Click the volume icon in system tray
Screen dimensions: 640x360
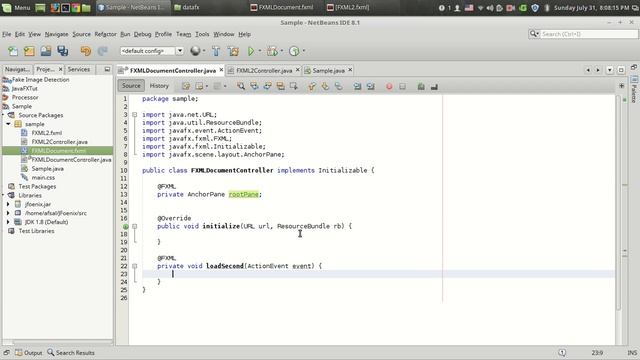pyautogui.click(x=490, y=8)
